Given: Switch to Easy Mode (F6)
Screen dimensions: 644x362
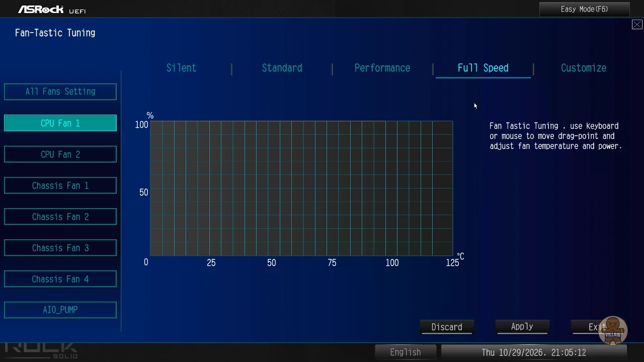Looking at the screenshot, I should (584, 9).
